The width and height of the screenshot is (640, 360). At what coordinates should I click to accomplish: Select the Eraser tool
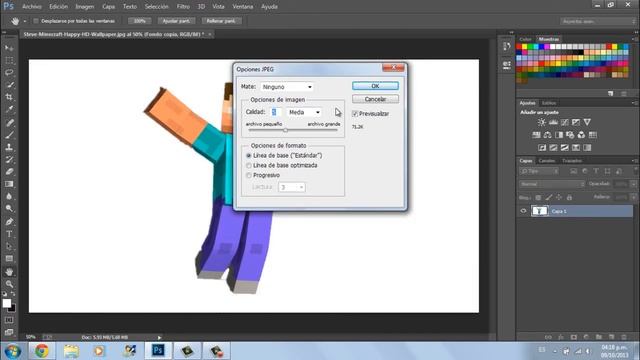[x=9, y=171]
